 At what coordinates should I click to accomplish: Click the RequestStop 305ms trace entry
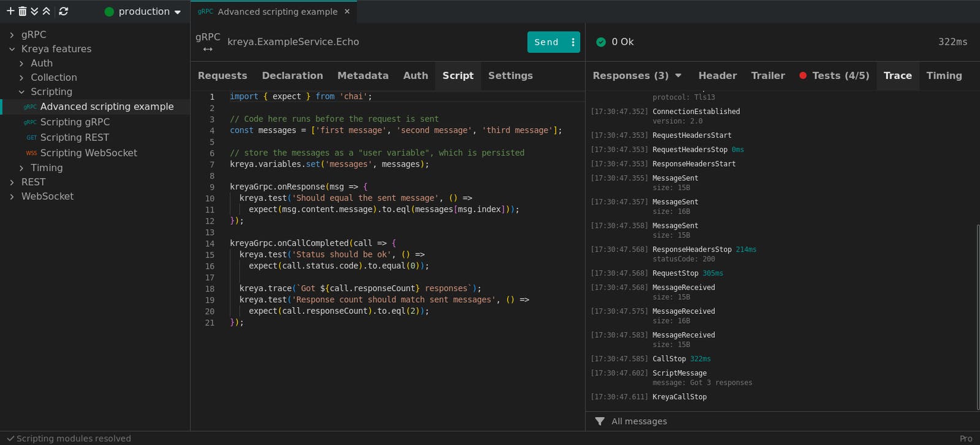[x=687, y=273]
